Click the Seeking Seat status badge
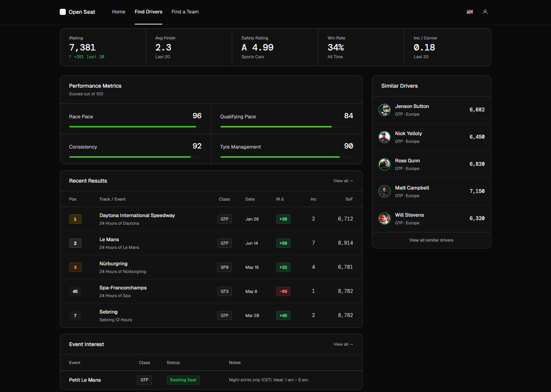 [183, 380]
